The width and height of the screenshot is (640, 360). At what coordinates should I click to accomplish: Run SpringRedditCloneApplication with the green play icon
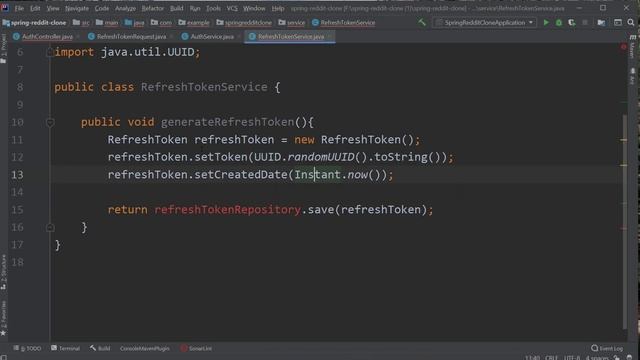coord(546,22)
